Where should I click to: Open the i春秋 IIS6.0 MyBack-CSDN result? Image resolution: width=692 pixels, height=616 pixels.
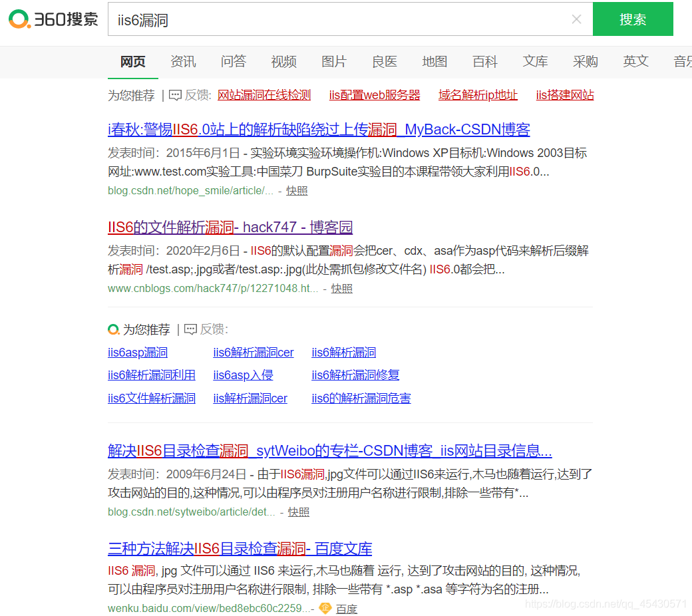click(319, 129)
